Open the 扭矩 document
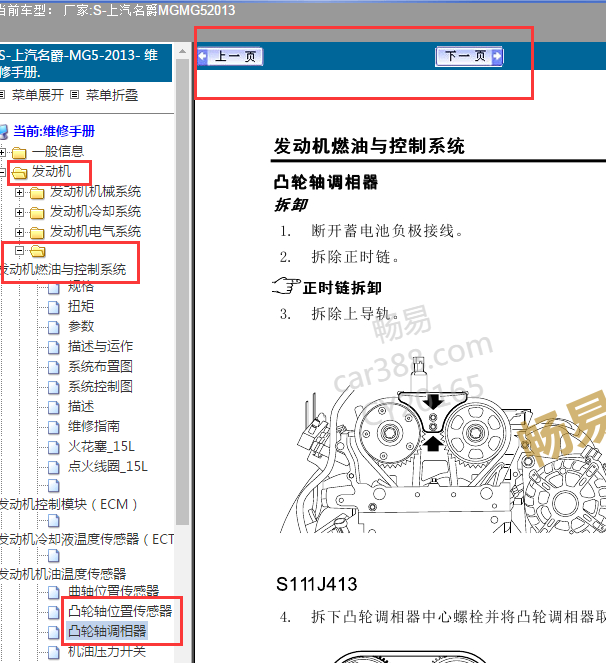The image size is (606, 663). coord(81,306)
